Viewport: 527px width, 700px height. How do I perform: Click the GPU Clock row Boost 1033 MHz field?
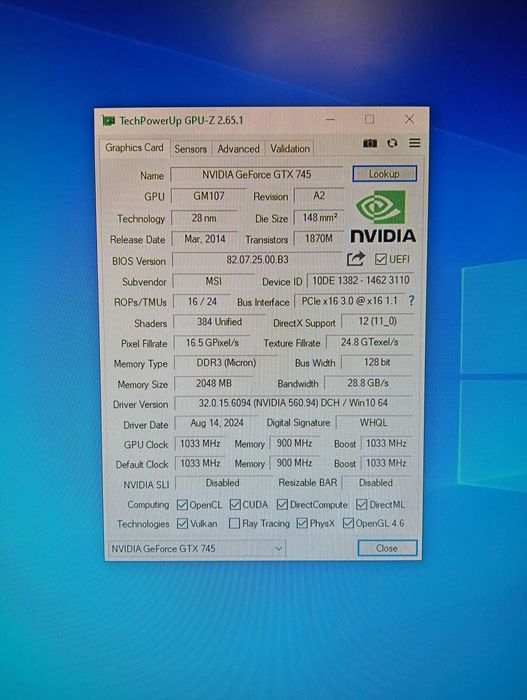coord(386,443)
